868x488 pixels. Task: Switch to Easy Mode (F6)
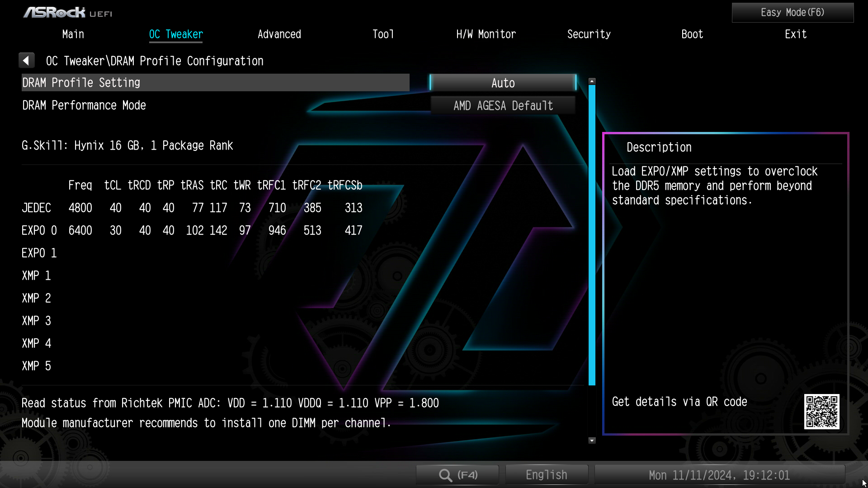point(793,13)
